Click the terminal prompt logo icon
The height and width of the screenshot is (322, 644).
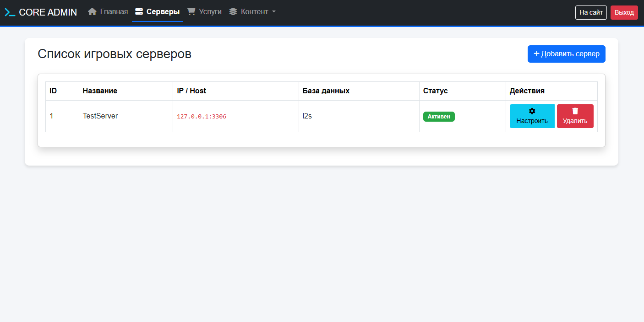(x=10, y=12)
